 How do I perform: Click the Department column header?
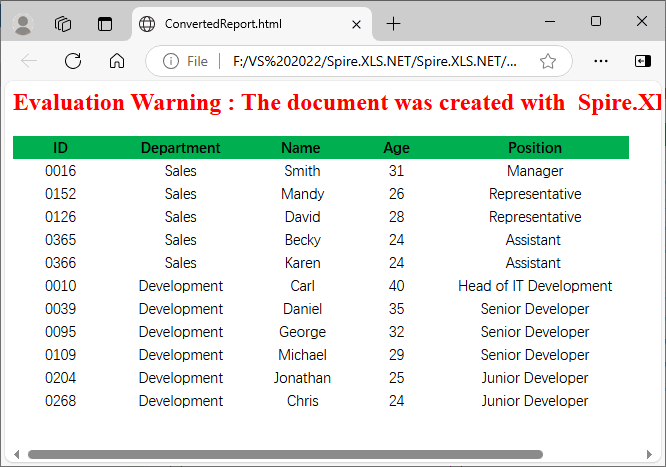point(181,148)
